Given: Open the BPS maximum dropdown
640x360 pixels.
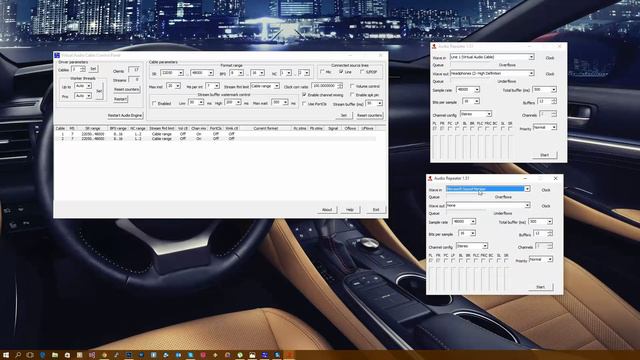Looking at the screenshot, I should [257, 73].
